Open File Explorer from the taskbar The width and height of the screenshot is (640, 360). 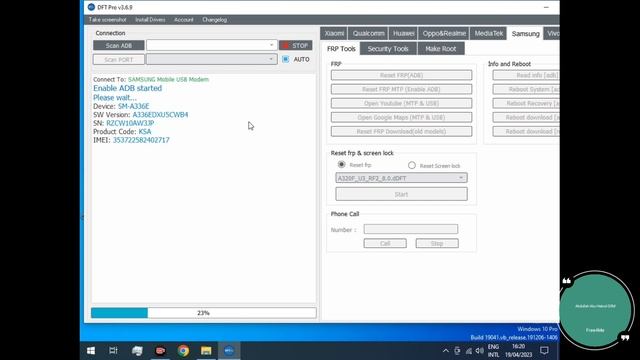click(x=206, y=351)
